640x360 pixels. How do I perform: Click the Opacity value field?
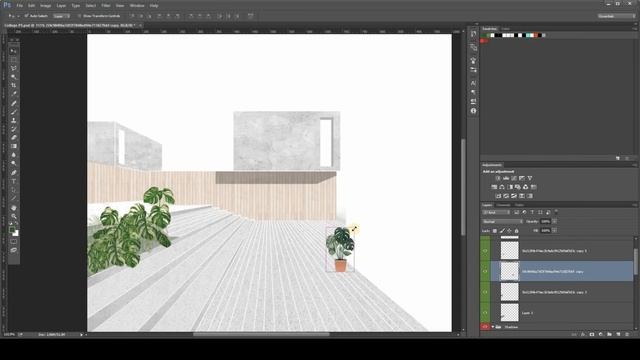click(545, 221)
